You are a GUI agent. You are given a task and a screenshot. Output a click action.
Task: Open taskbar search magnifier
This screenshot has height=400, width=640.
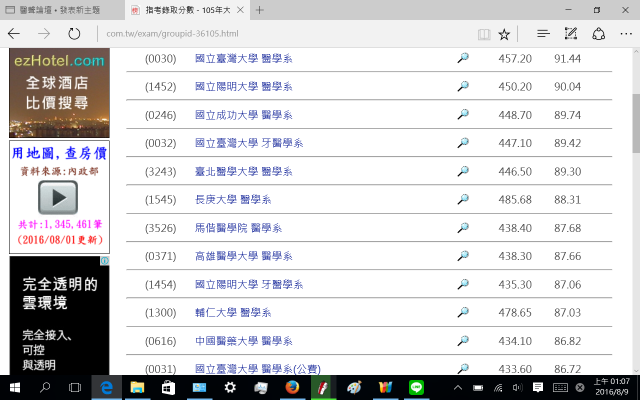45,387
